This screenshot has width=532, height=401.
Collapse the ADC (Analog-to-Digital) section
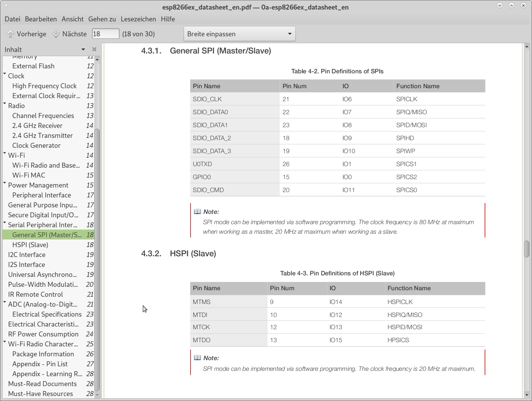point(5,302)
